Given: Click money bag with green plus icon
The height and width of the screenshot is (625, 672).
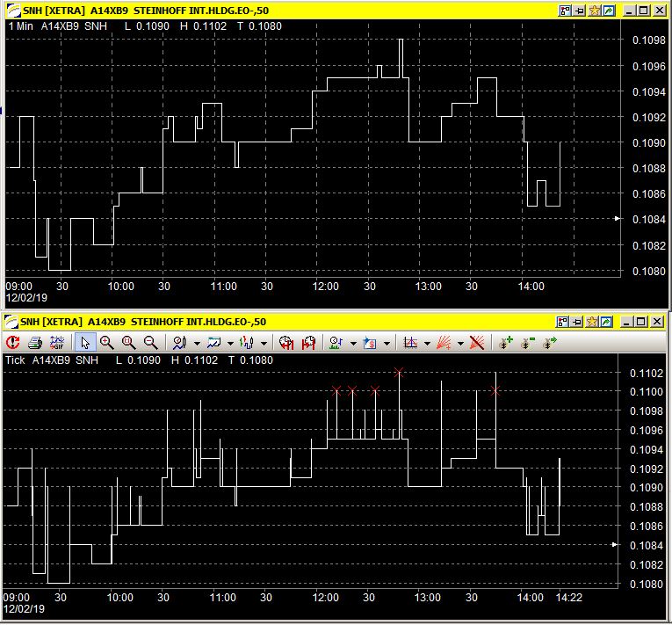Looking at the screenshot, I should coord(506,342).
